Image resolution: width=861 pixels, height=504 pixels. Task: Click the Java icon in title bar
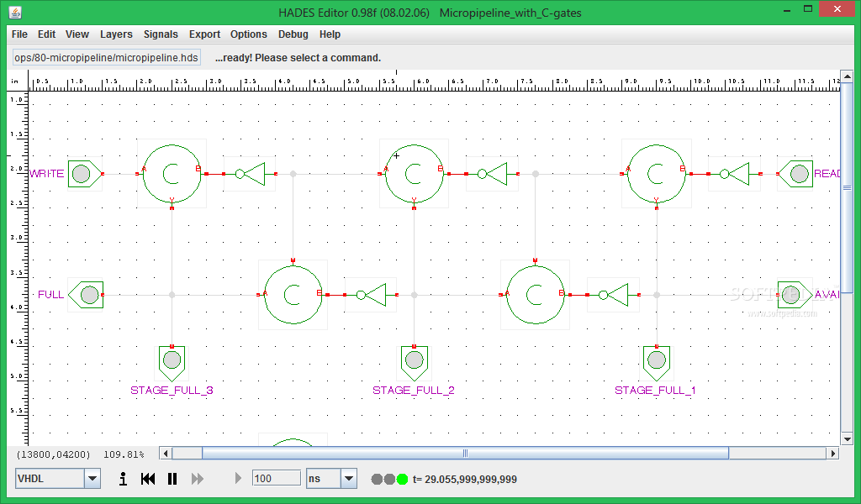click(x=15, y=12)
